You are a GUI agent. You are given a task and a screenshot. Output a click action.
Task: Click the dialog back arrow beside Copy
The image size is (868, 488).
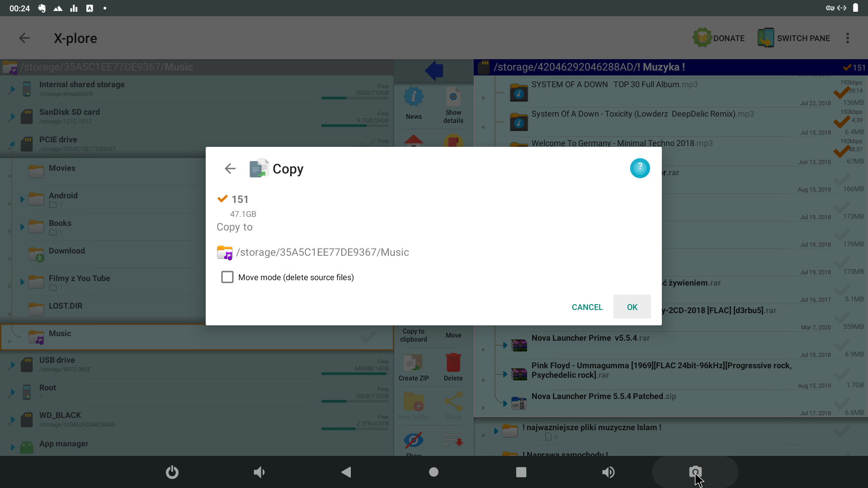(230, 169)
